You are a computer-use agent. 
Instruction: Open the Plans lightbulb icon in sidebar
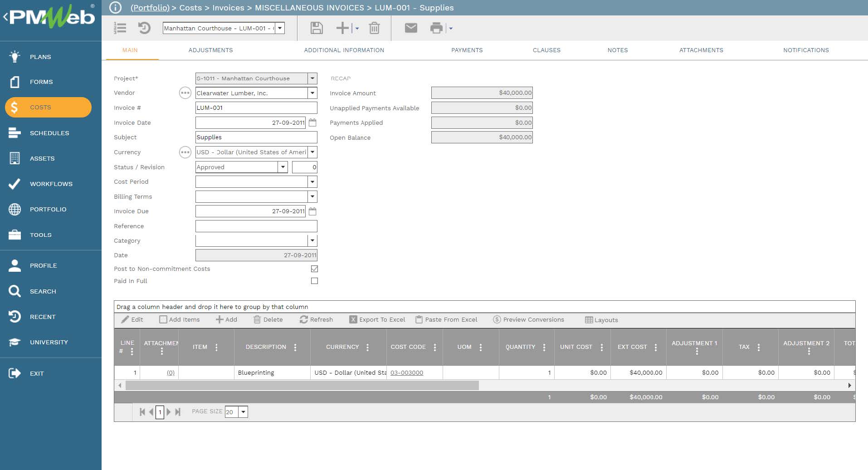(15, 57)
